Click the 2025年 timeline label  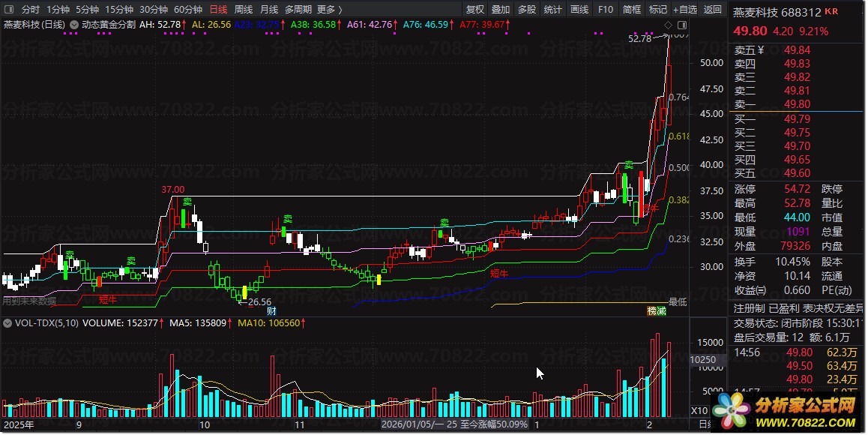[x=18, y=425]
